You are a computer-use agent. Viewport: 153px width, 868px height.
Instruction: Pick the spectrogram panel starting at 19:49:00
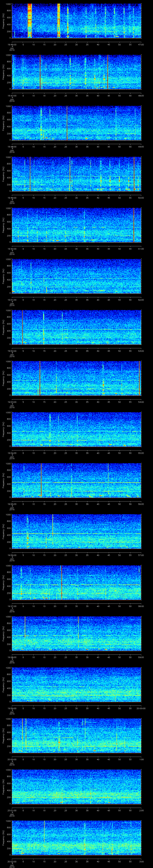coord(77,174)
